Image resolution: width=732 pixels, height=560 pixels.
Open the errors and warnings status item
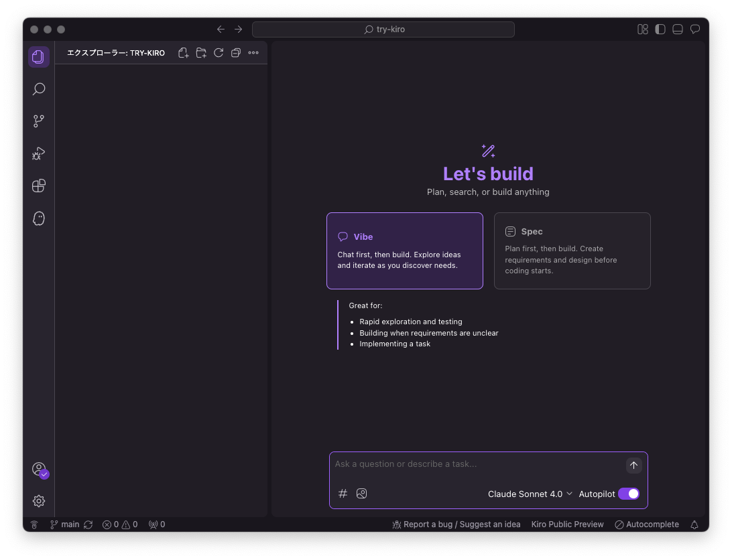coord(120,524)
